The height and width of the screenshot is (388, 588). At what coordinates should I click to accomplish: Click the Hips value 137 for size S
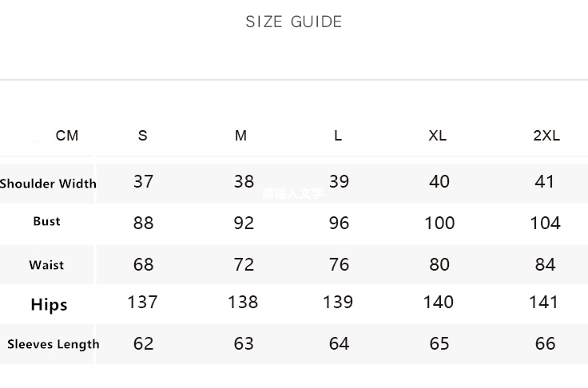pos(143,302)
